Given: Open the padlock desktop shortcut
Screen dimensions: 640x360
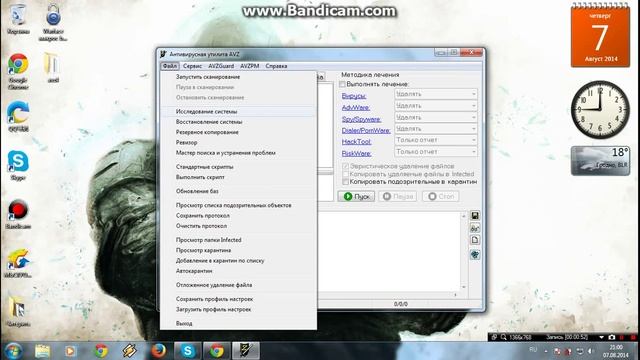Looking at the screenshot, I should pos(53,22).
